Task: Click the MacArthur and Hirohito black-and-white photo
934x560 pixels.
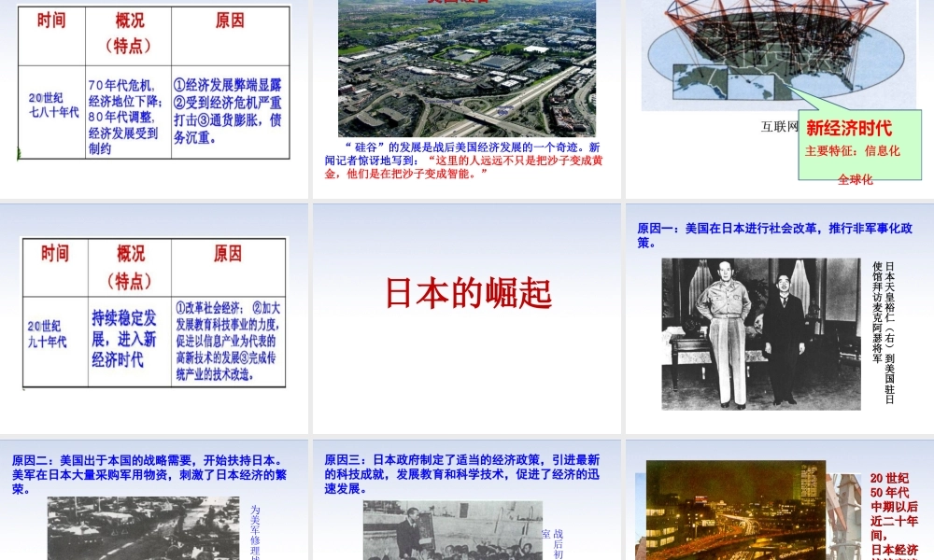Action: [x=760, y=333]
